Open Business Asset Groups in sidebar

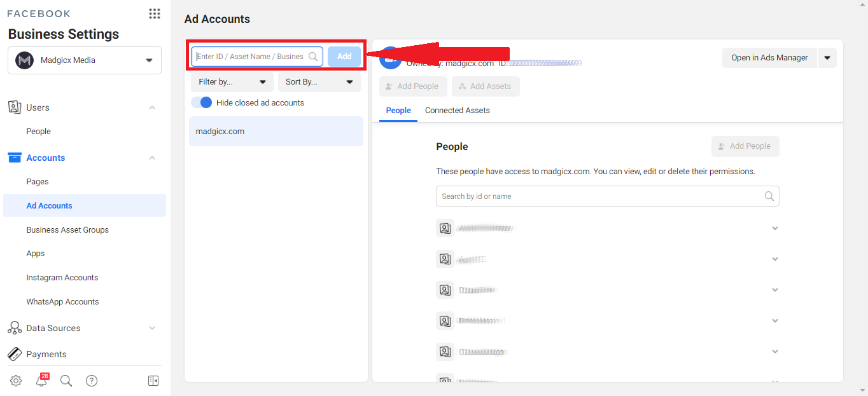pyautogui.click(x=67, y=230)
